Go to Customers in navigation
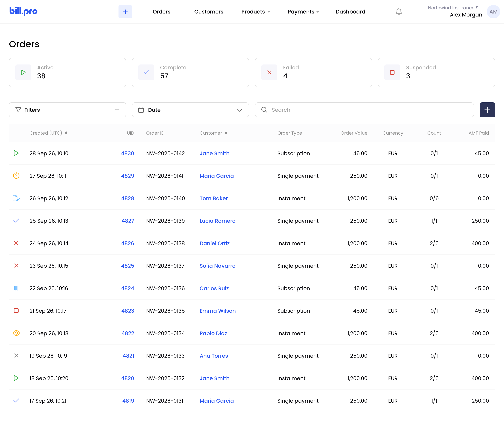 click(x=209, y=12)
